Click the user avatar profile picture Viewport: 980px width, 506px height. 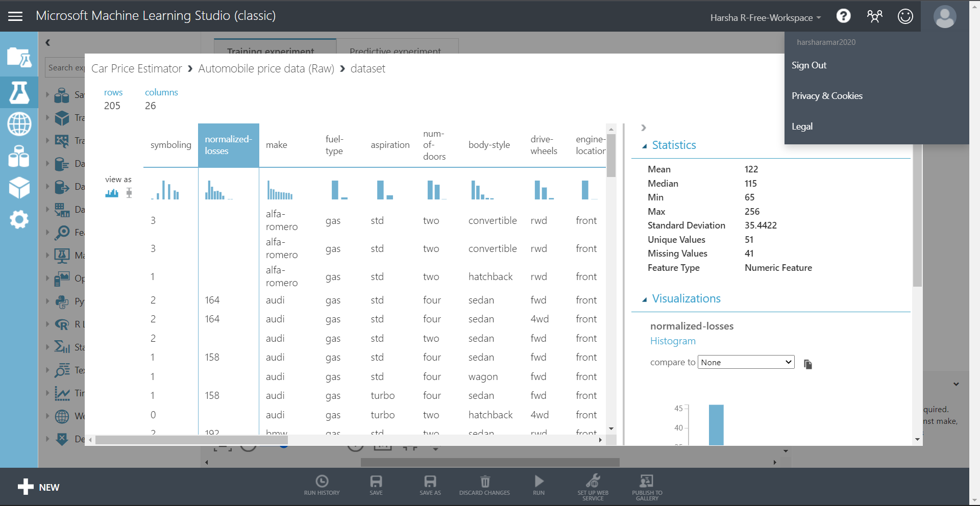pos(945,16)
